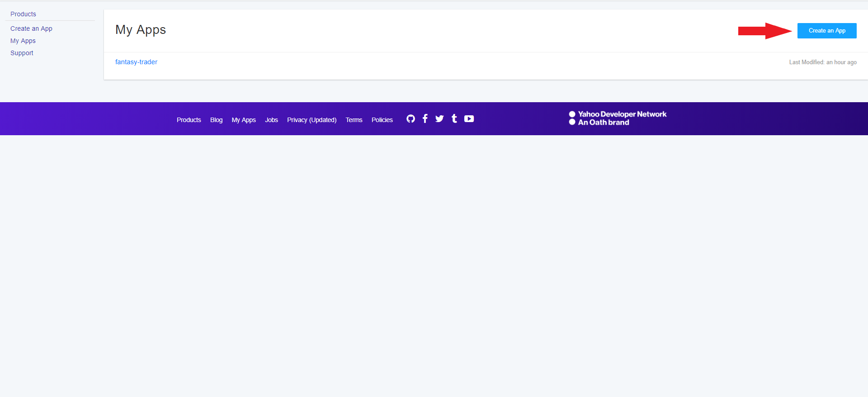Click Products link in the footer
This screenshot has width=868, height=397.
pyautogui.click(x=189, y=120)
